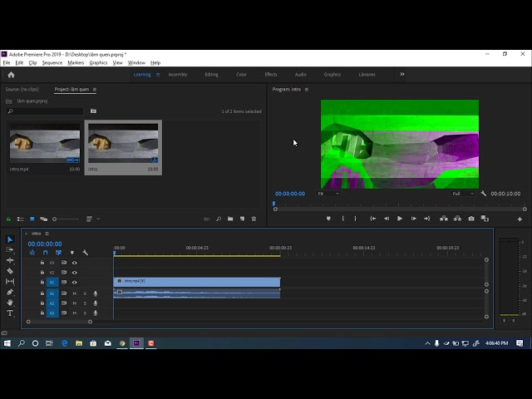Open timeline display settings wrench
Screen dimensions: 532x399
pos(85,253)
